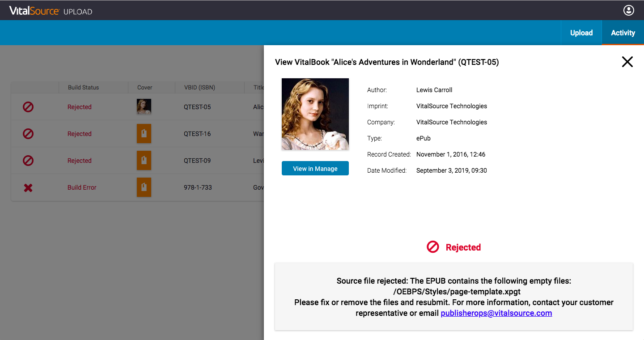Click the VitalSource Upload logo
Screen dimensions: 644x340
(x=51, y=11)
